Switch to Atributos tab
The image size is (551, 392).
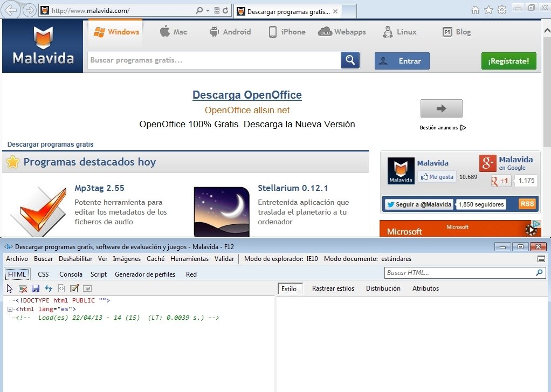[425, 288]
